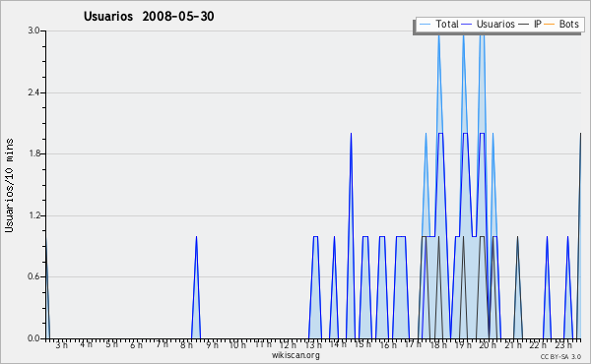
Task: Click the y-axis value 0.0
Action: tap(33, 338)
